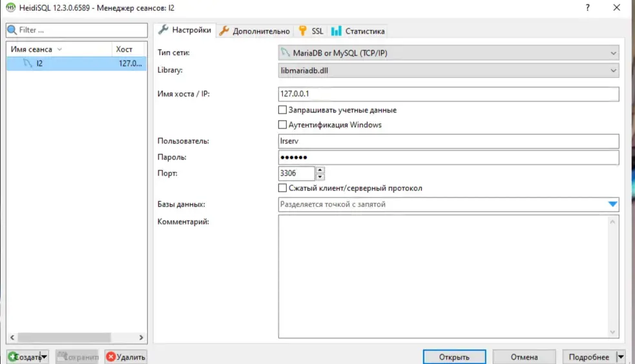Switch to the Настройки tab
Viewport: 635px width, 364px height.
(185, 30)
